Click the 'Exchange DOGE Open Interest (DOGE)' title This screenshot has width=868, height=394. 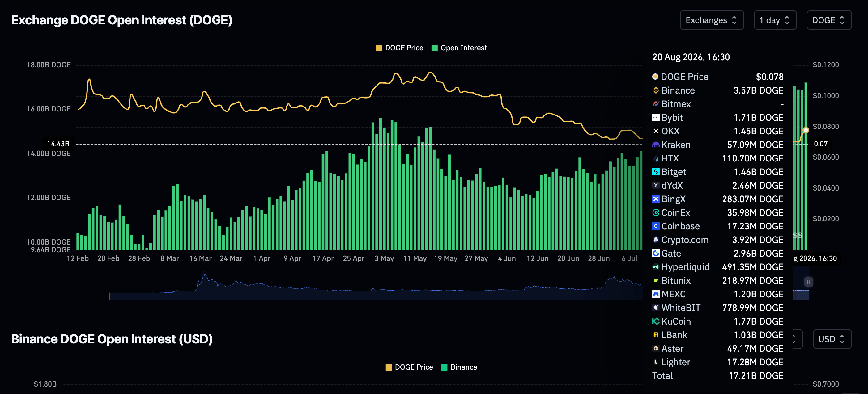pos(122,20)
